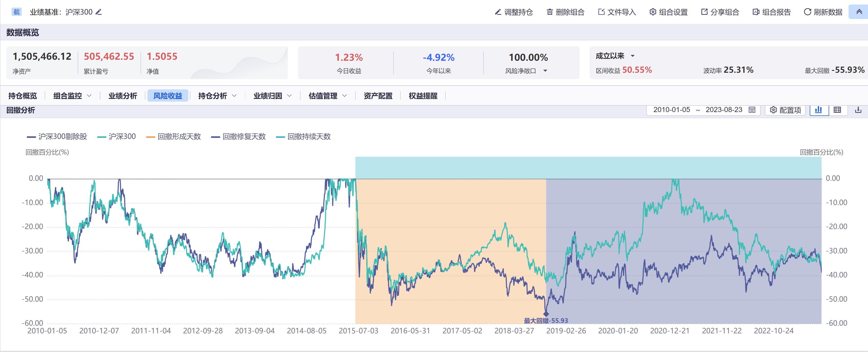Viewport: 868px width, 352px height.
Task: Click the 配置项 settings button
Action: [785, 110]
